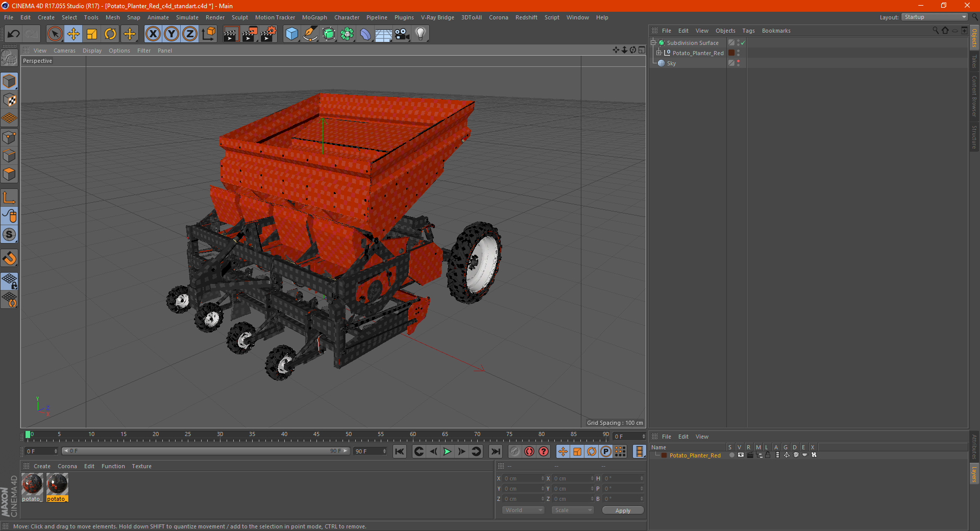Open the MoGraph menu
980x531 pixels.
click(314, 17)
